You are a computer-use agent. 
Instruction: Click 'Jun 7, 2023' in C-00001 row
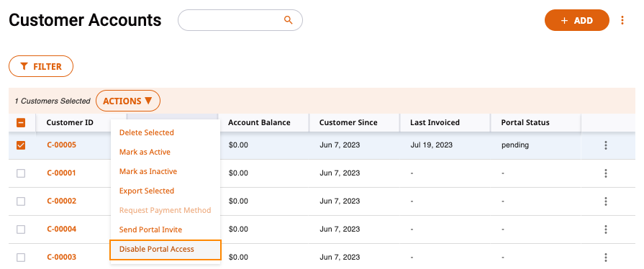click(x=340, y=173)
